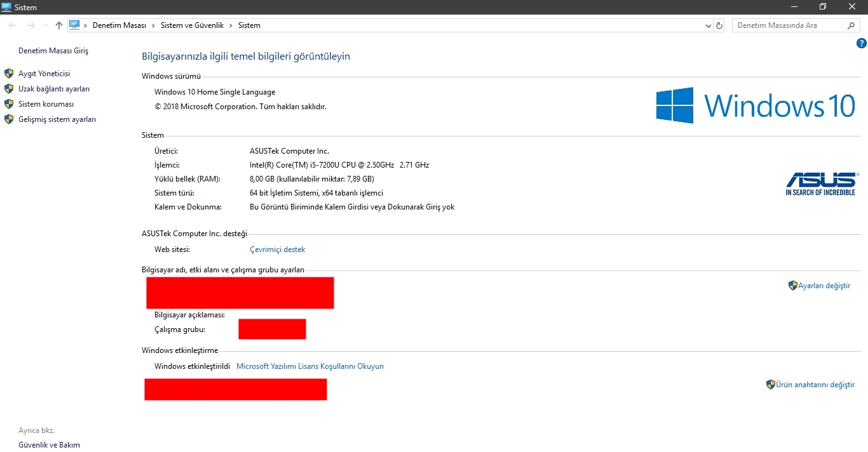
Task: Click the search magnifier icon
Action: tap(851, 25)
